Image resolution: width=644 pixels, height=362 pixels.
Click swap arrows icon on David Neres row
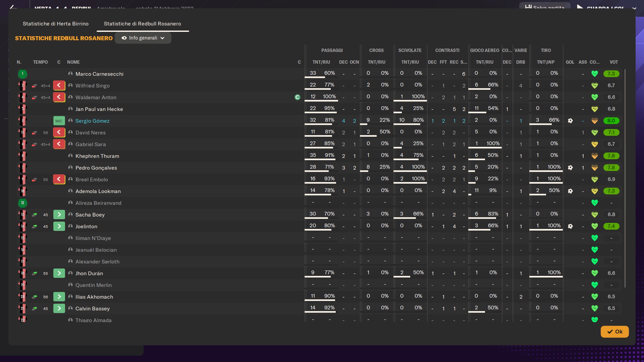[34, 133]
